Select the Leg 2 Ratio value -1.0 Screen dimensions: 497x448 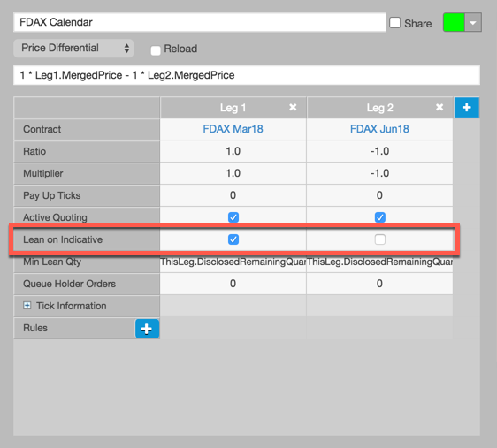[379, 151]
